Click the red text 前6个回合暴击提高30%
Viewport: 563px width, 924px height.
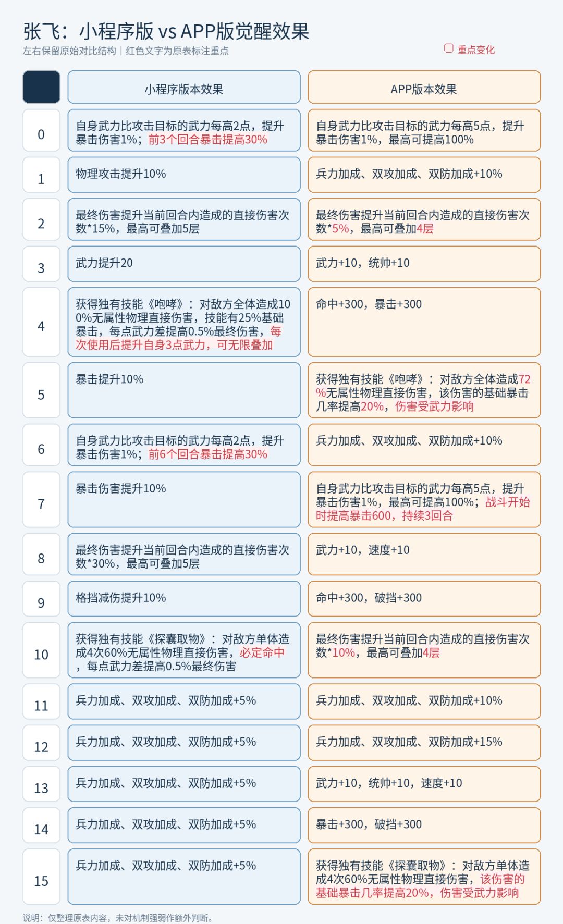coord(208,454)
